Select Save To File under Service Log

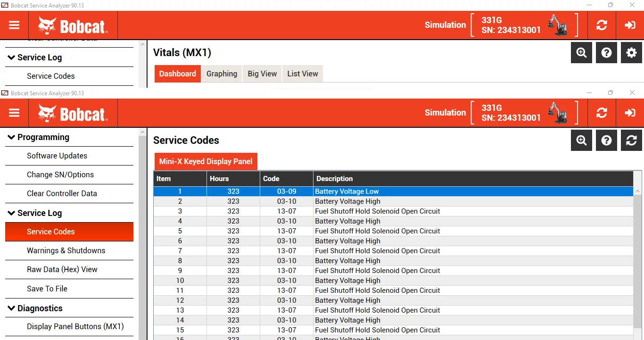tap(47, 289)
